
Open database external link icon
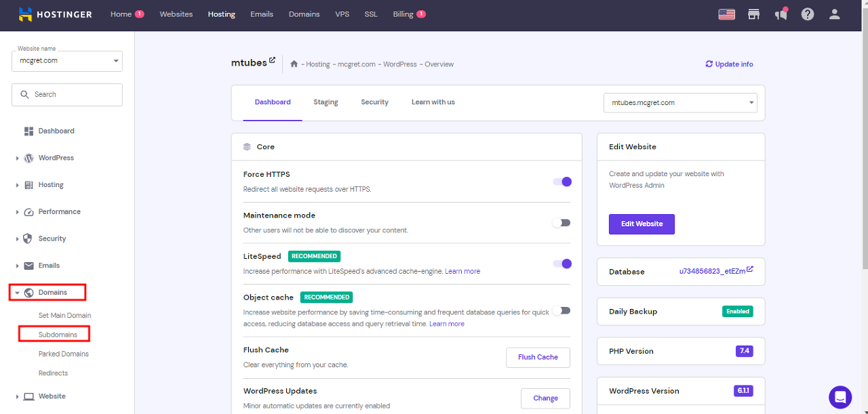pos(750,270)
